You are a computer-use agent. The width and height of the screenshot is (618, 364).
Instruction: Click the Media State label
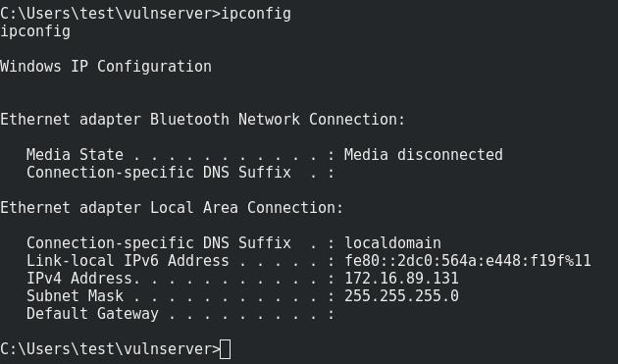[x=75, y=155]
